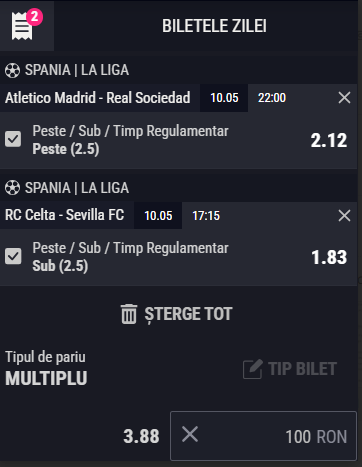Click the trash can icon
Image resolution: width=362 pixels, height=467 pixels.
(129, 314)
